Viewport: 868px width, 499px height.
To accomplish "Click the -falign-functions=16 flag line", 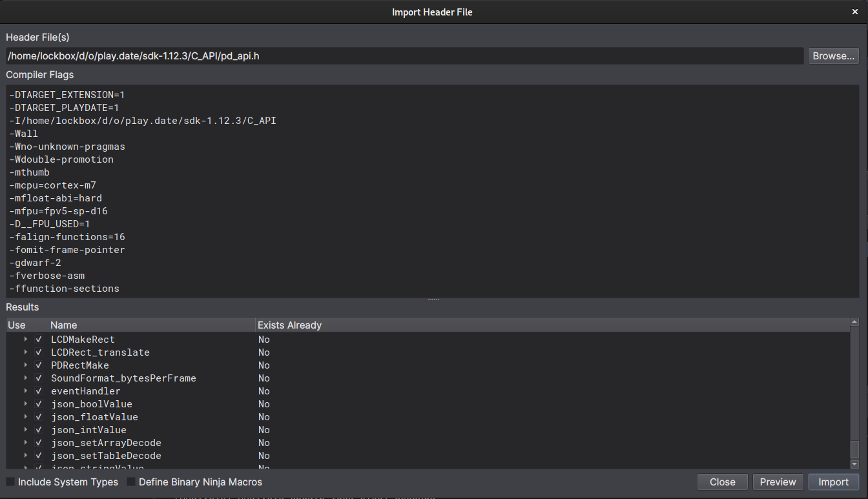I will (x=67, y=237).
